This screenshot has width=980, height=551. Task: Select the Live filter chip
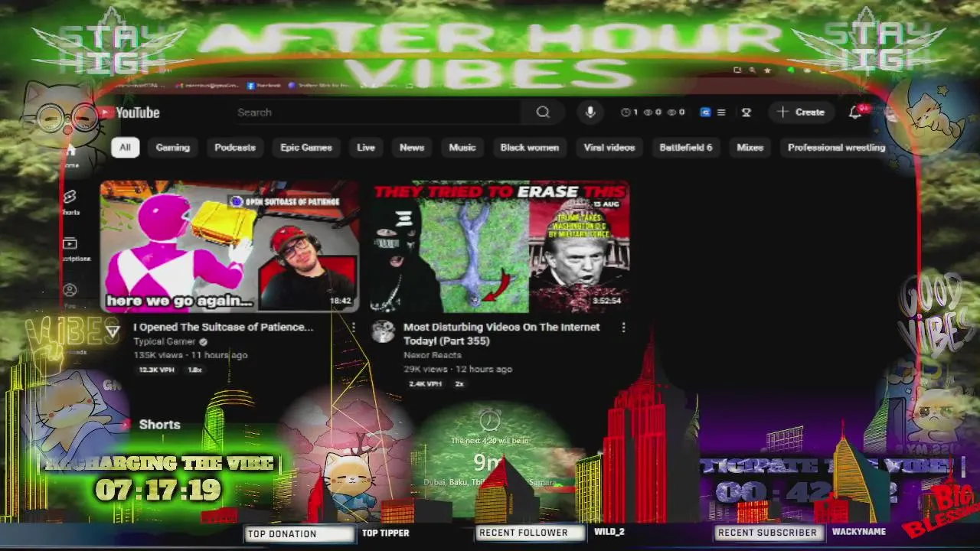pyautogui.click(x=366, y=148)
